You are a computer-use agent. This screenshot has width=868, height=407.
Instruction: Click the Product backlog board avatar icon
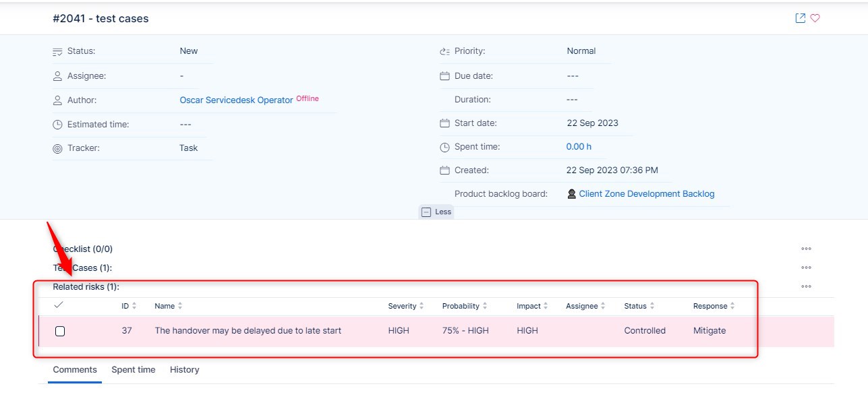571,193
